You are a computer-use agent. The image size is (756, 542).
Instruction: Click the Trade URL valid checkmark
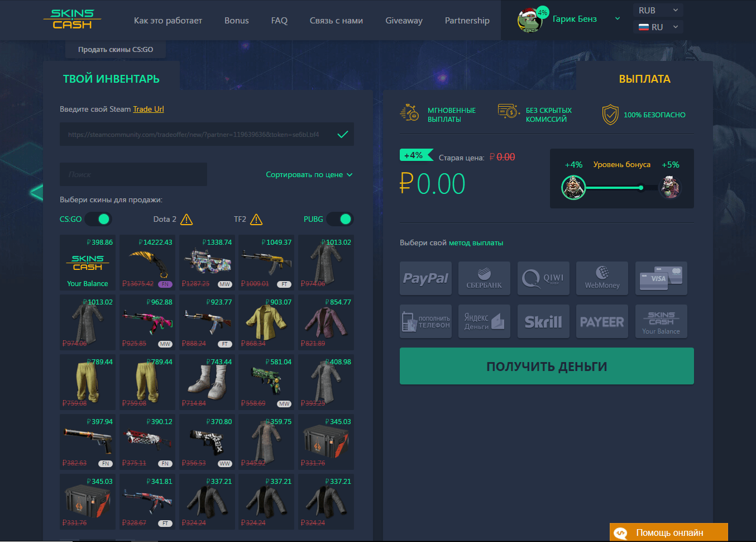(343, 134)
